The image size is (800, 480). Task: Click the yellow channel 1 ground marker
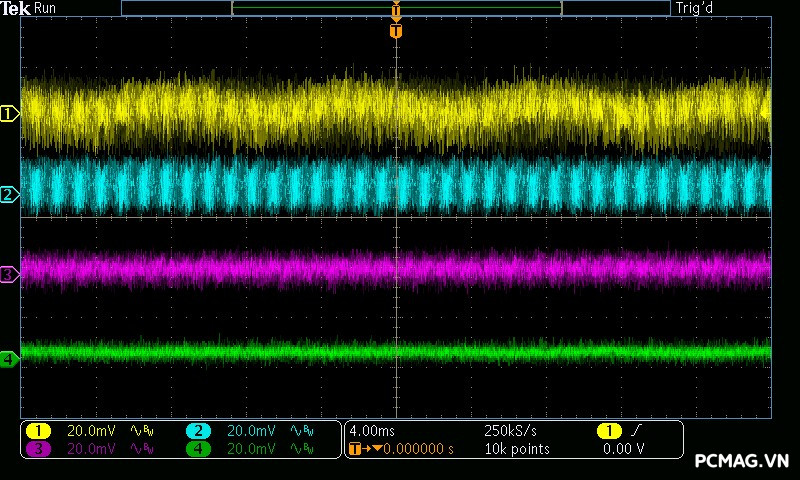click(x=9, y=114)
